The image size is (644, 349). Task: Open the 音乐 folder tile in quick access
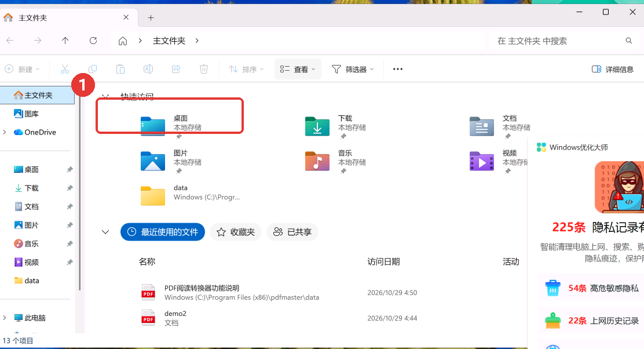click(335, 162)
